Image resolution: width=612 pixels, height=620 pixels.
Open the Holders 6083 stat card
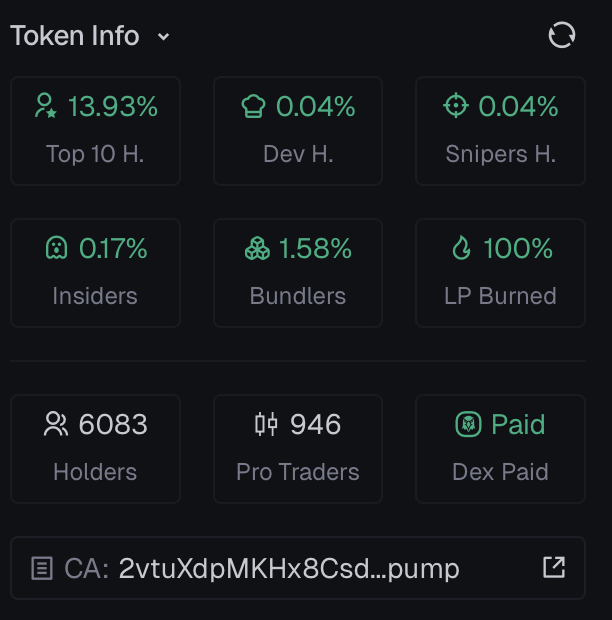[96, 448]
